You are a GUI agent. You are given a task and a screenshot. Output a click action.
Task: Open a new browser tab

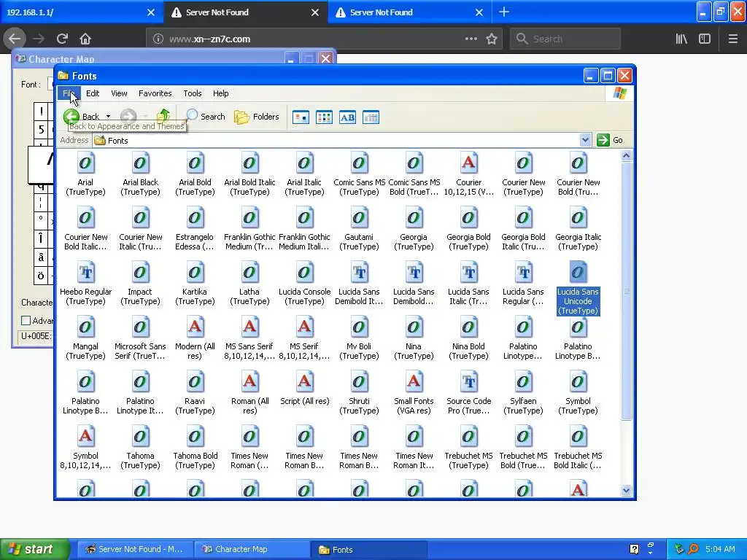point(503,12)
